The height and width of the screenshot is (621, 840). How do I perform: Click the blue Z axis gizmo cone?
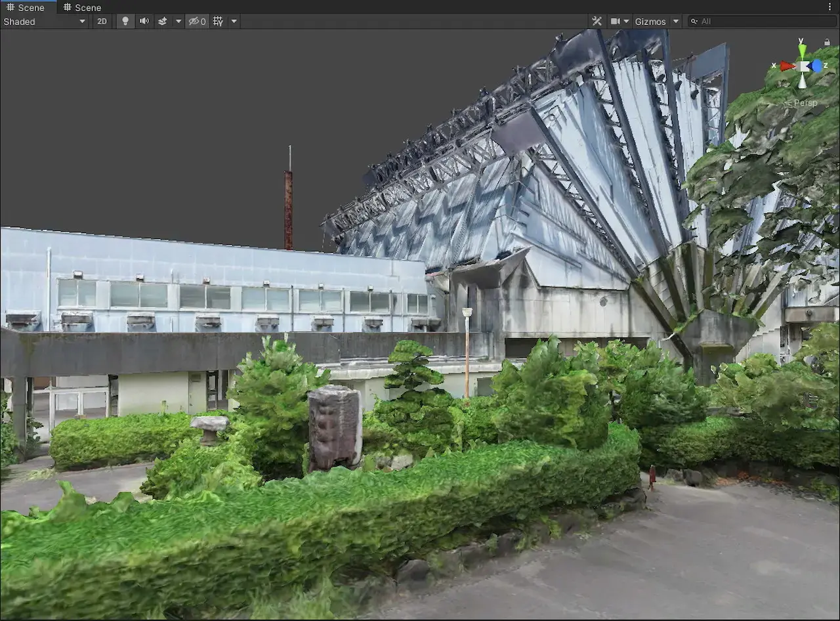pos(817,66)
